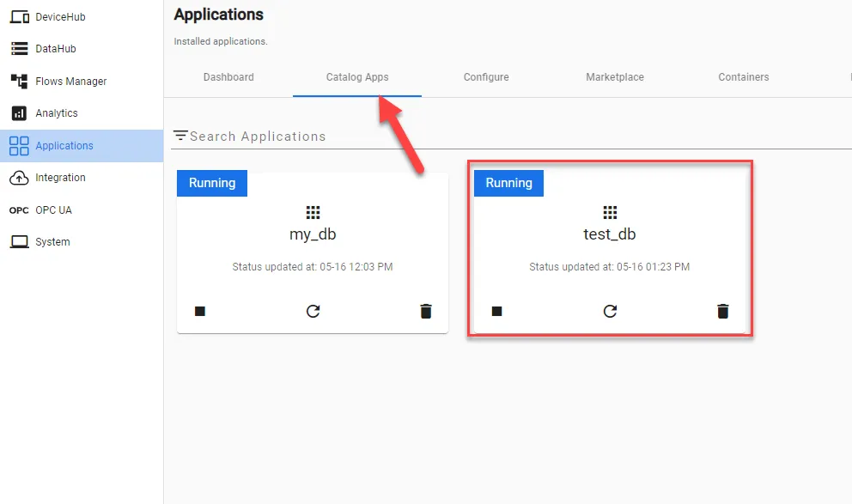This screenshot has height=504, width=852.
Task: Click the Running badge on test_db
Action: [x=508, y=183]
